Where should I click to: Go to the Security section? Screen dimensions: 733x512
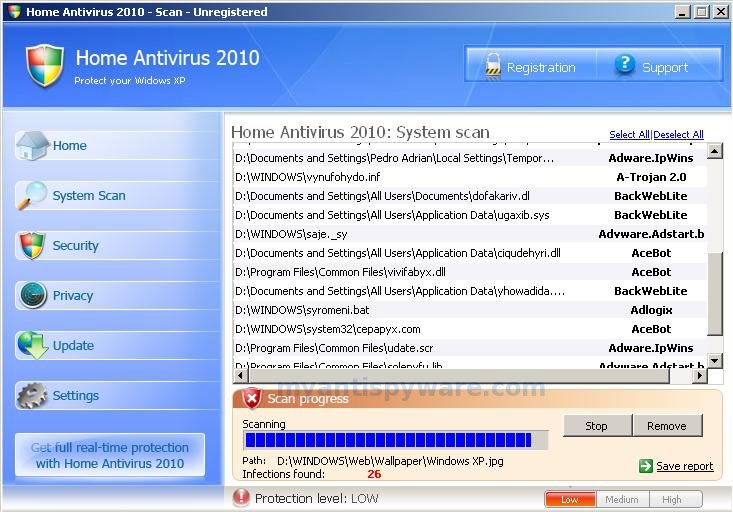click(x=117, y=245)
